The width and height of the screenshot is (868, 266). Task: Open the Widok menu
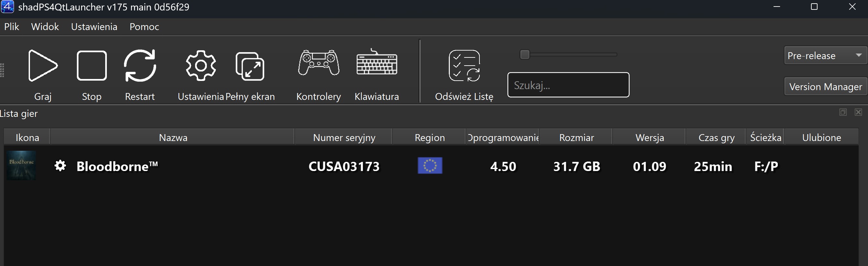45,27
